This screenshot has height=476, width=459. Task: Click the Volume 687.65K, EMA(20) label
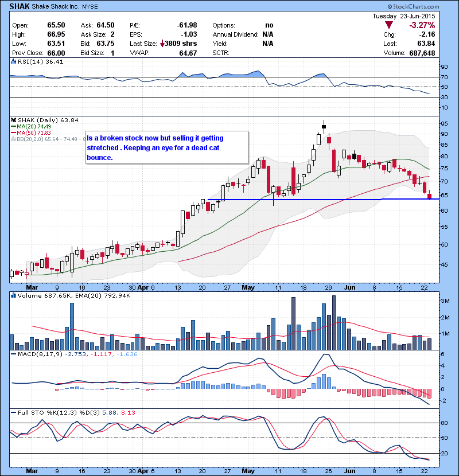coord(74,295)
